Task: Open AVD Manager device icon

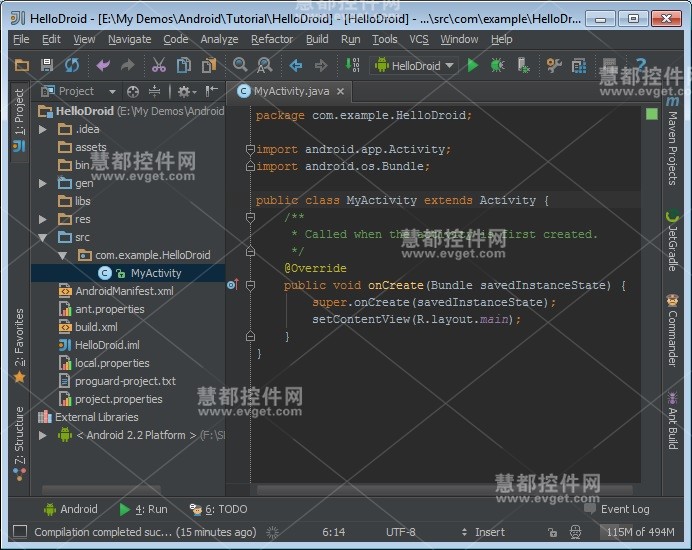Action: [523, 66]
